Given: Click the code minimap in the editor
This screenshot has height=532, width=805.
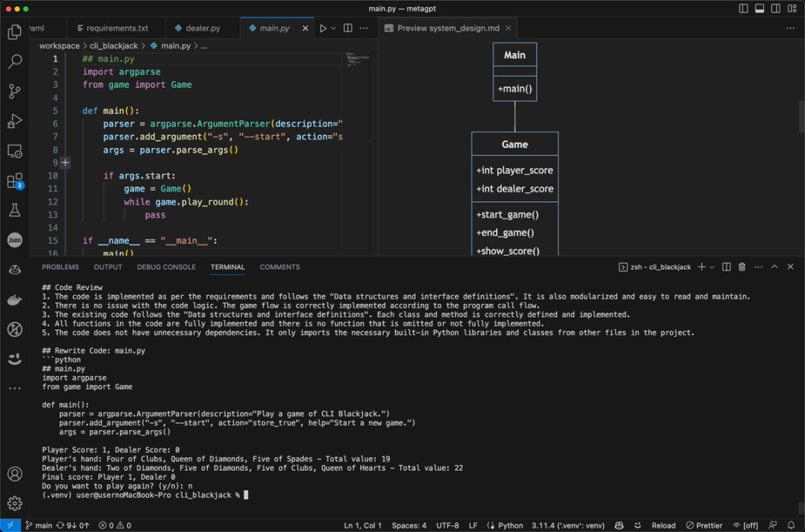Looking at the screenshot, I should pos(353,61).
